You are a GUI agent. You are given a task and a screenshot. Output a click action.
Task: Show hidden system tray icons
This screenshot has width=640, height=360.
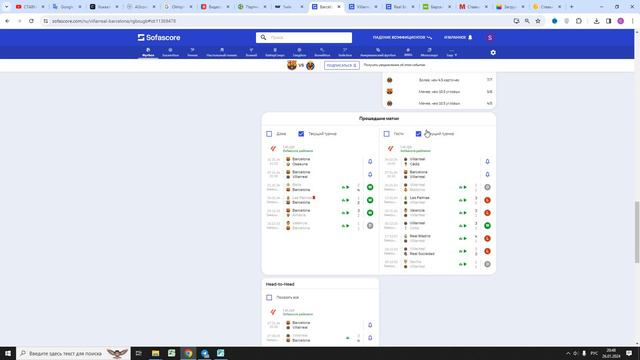click(568, 353)
